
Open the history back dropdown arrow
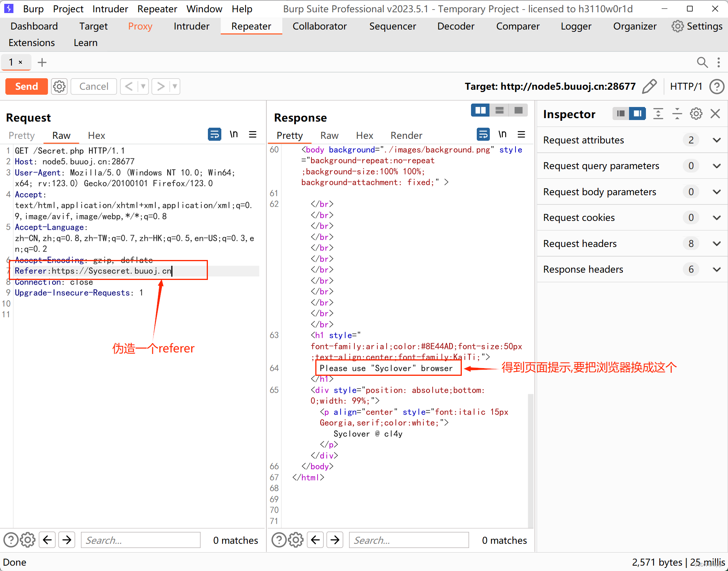[x=143, y=86]
